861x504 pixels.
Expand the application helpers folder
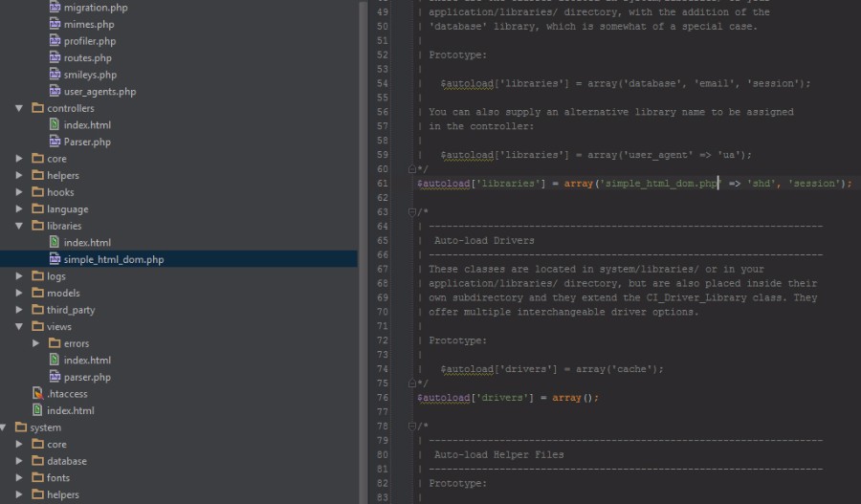tap(19, 175)
